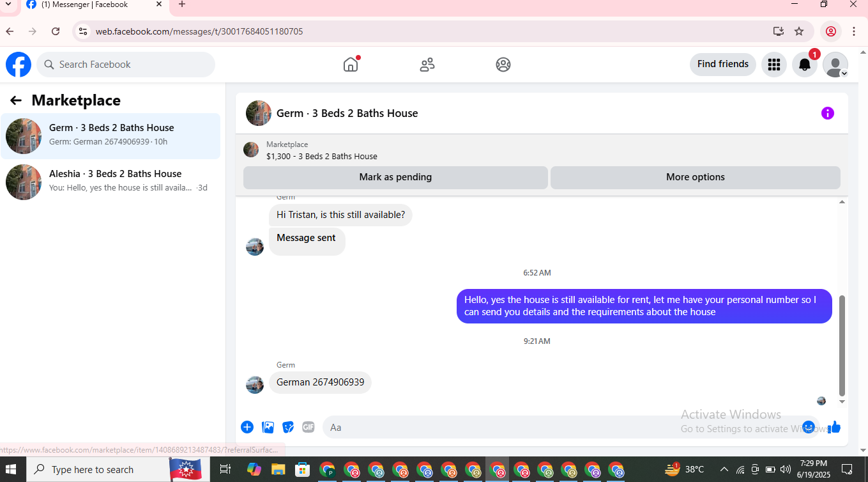Click the chat scrollbar up arrow
This screenshot has width=868, height=482.
[842, 202]
